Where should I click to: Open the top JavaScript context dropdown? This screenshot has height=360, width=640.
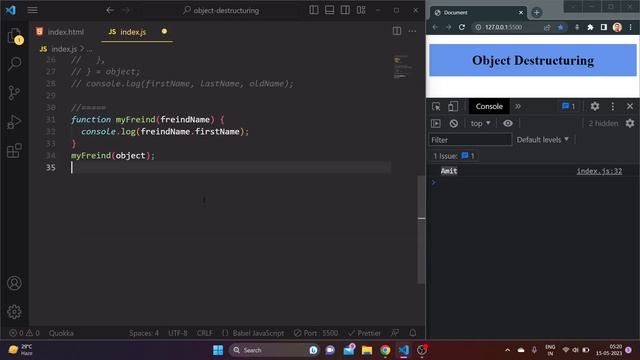click(x=480, y=123)
